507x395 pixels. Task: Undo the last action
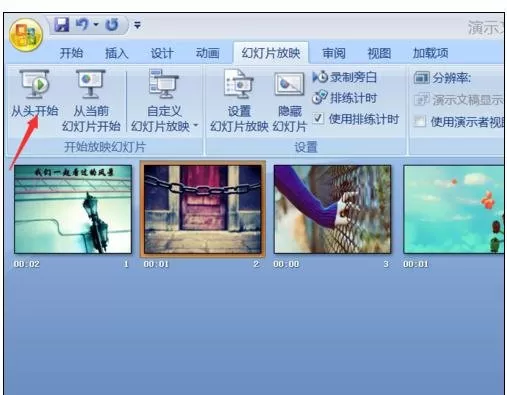(x=82, y=25)
